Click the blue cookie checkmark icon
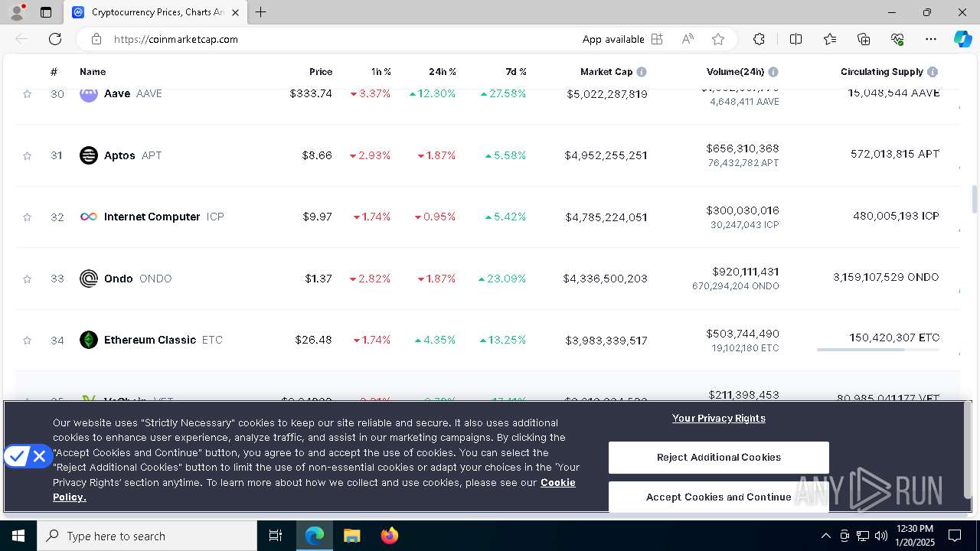This screenshot has width=980, height=551. click(x=17, y=457)
